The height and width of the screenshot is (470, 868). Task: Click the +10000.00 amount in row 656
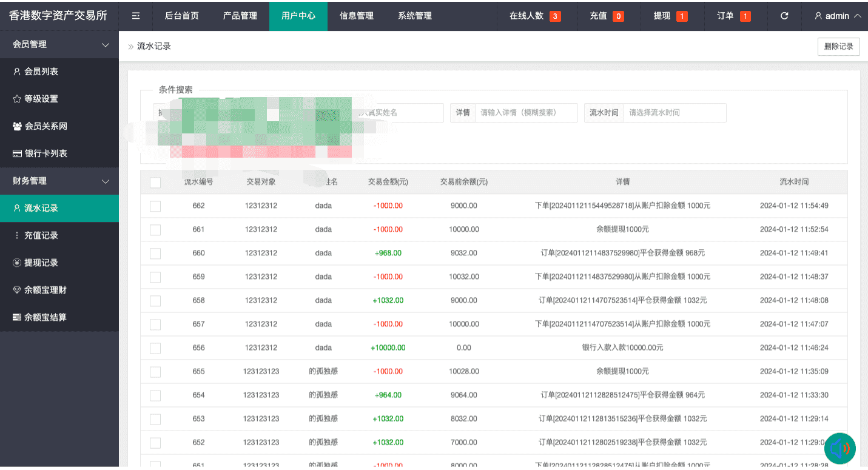click(x=388, y=348)
